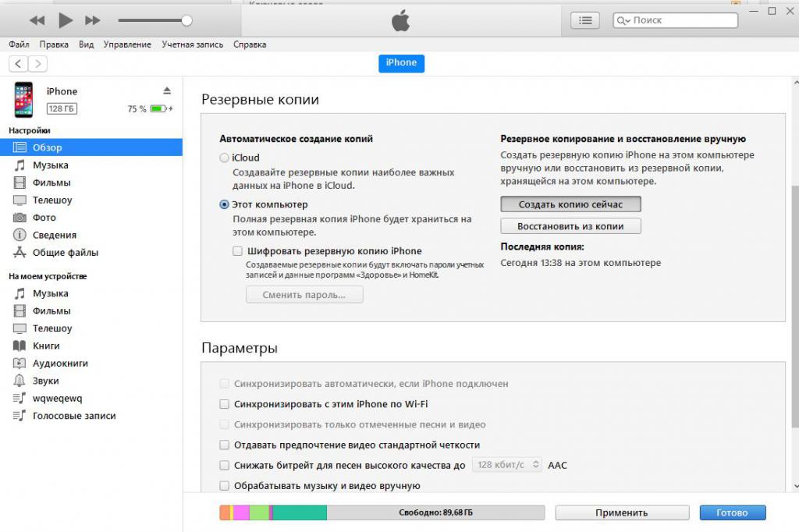The image size is (799, 532).
Task: Click the Применить button
Action: [622, 512]
